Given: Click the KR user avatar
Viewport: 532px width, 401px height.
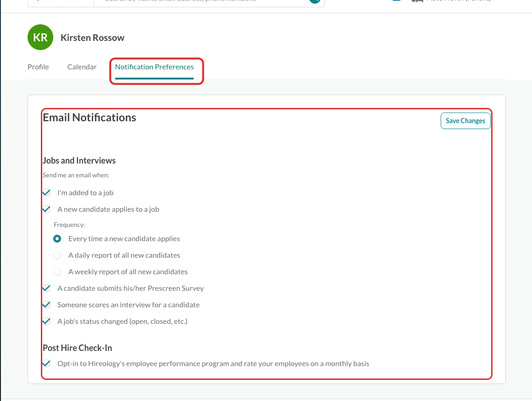Looking at the screenshot, I should coord(40,37).
